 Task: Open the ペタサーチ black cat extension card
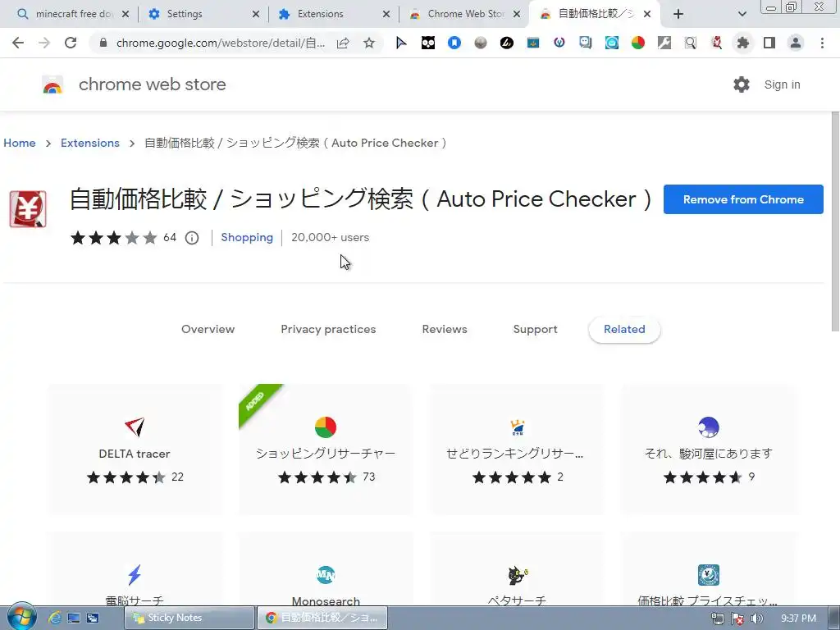(517, 569)
